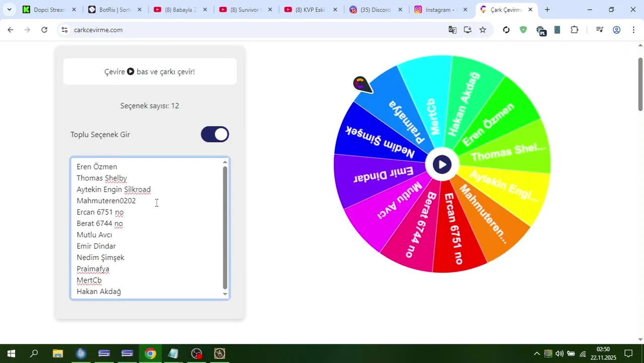Select the Nedim Şimşek blue wheel segment
The height and width of the screenshot is (363, 644).
[x=380, y=141]
